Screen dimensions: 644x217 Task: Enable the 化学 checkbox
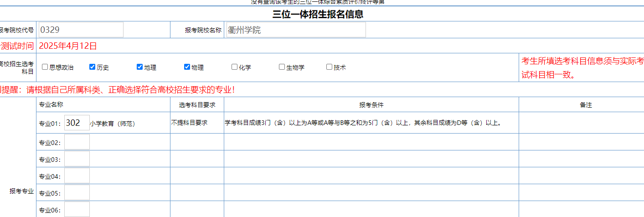pos(235,67)
